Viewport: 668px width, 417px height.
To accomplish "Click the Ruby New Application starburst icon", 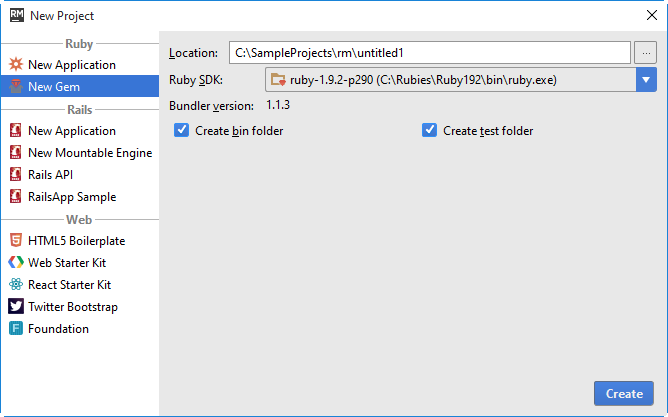I will (x=16, y=64).
